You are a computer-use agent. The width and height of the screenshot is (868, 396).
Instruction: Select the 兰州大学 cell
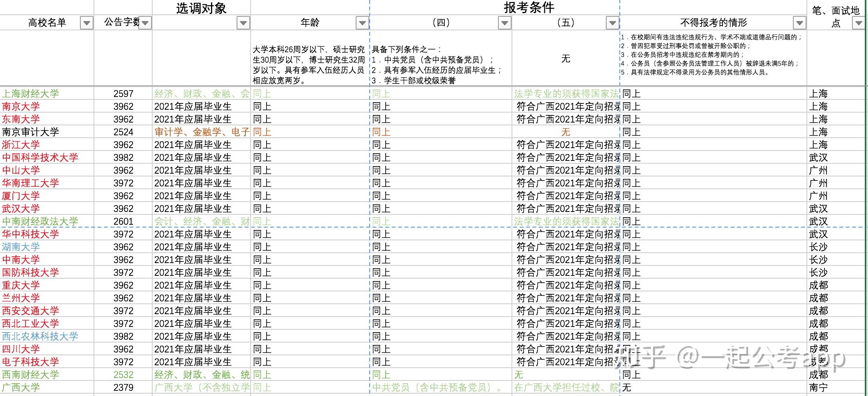[x=47, y=298]
